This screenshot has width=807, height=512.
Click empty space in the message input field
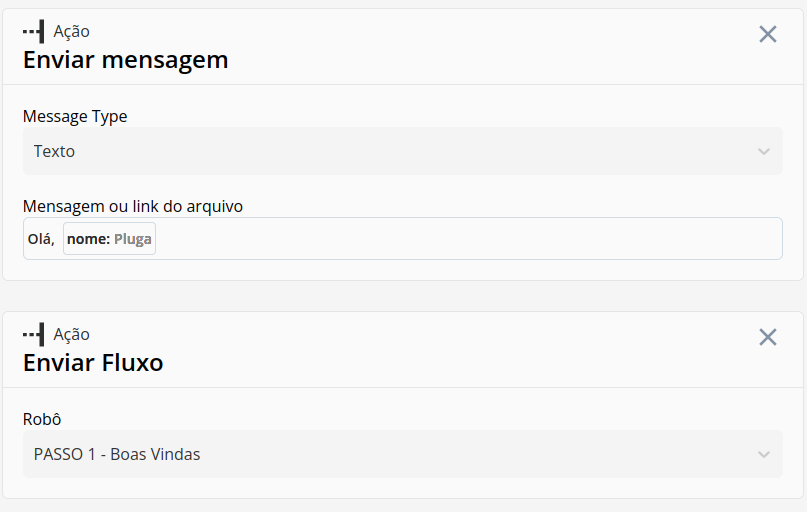tap(468, 239)
